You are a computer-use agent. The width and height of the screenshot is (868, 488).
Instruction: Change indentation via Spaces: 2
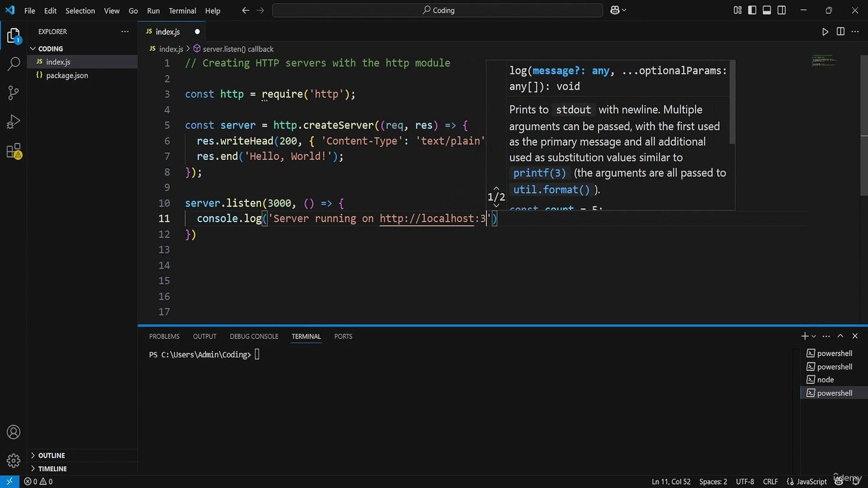[713, 481]
